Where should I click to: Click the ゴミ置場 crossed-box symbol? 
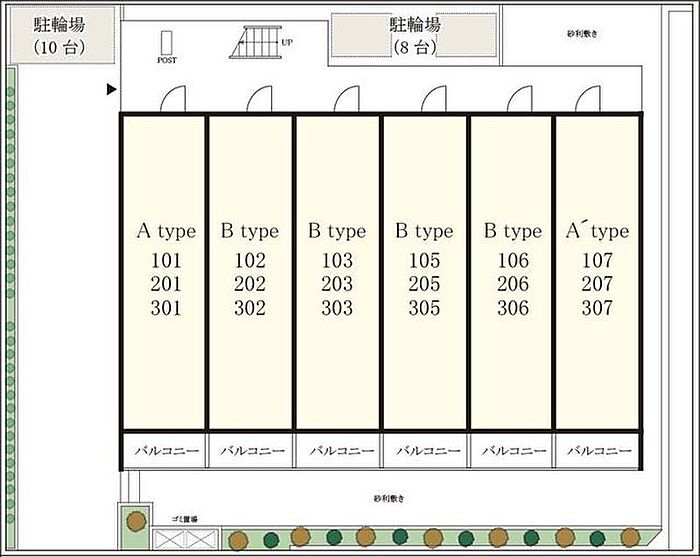[x=181, y=538]
